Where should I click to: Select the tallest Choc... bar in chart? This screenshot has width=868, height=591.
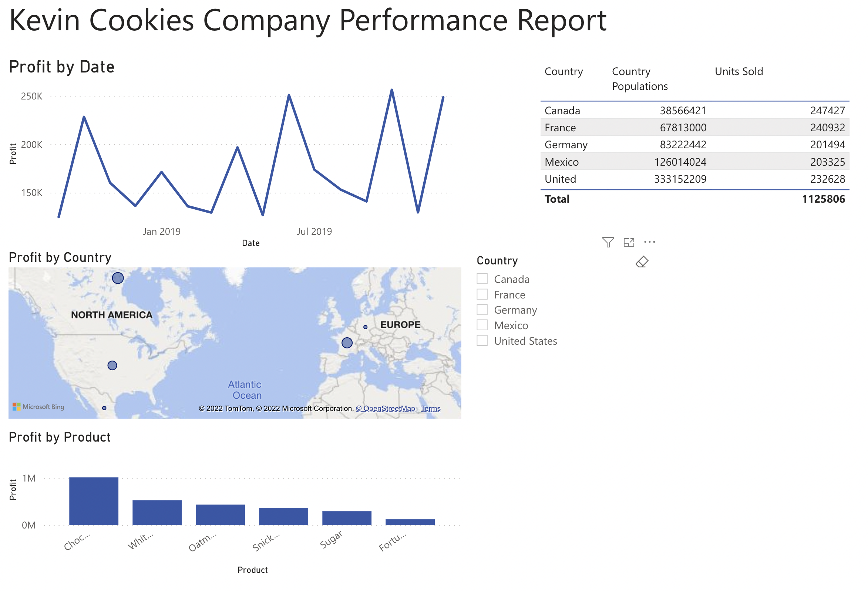(93, 501)
